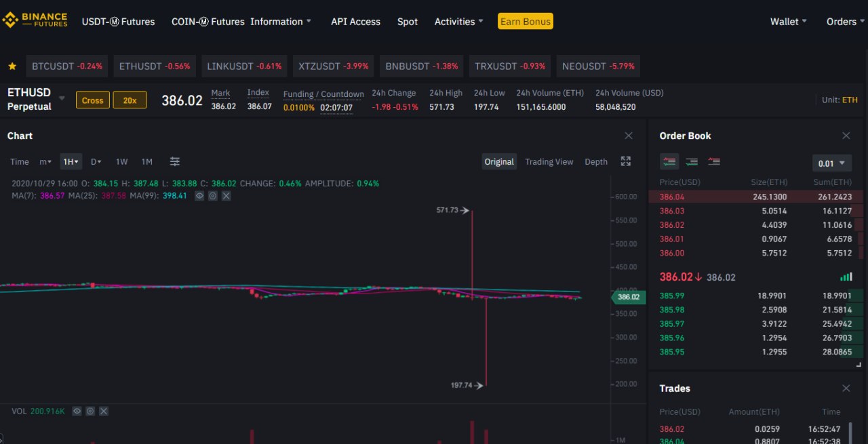868x444 pixels.
Task: Select BTCUSDT in the ticker bar
Action: pyautogui.click(x=67, y=66)
